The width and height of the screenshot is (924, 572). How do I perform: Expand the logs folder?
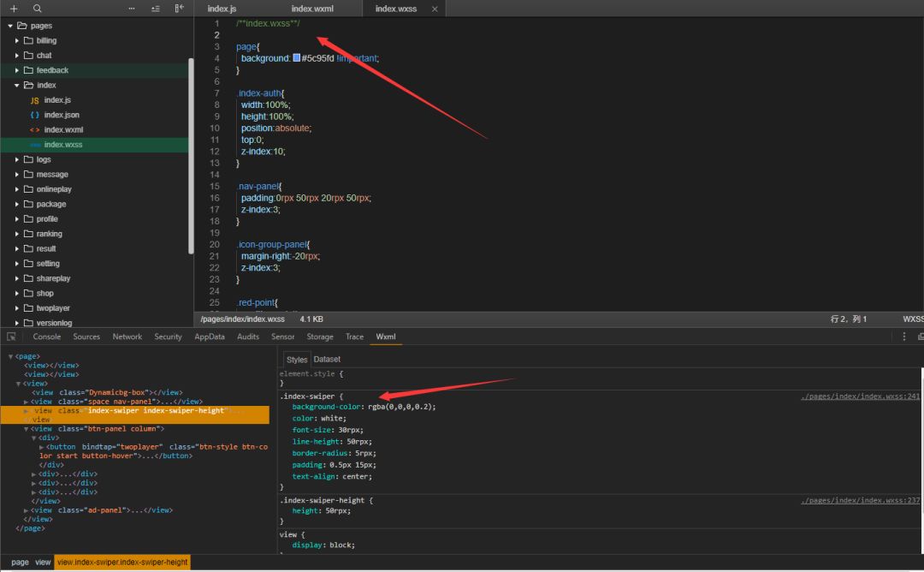tap(16, 159)
